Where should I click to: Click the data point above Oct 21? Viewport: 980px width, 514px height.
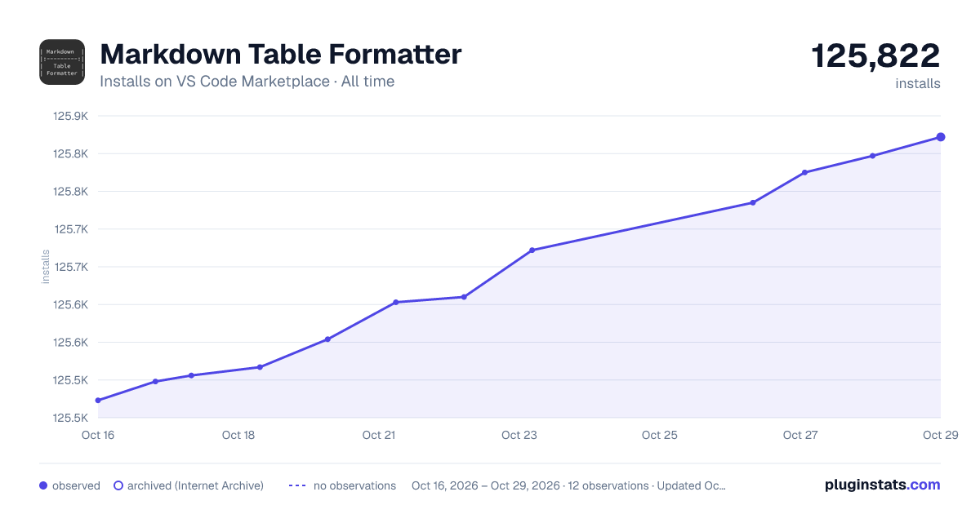tap(395, 303)
